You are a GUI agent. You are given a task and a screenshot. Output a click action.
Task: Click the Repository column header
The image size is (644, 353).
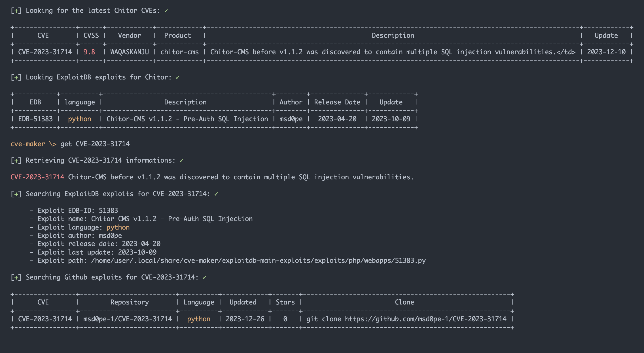point(130,302)
